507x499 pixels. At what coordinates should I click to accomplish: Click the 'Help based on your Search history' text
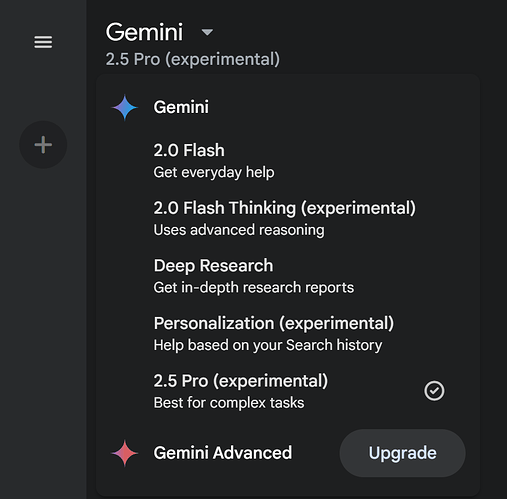(x=268, y=345)
